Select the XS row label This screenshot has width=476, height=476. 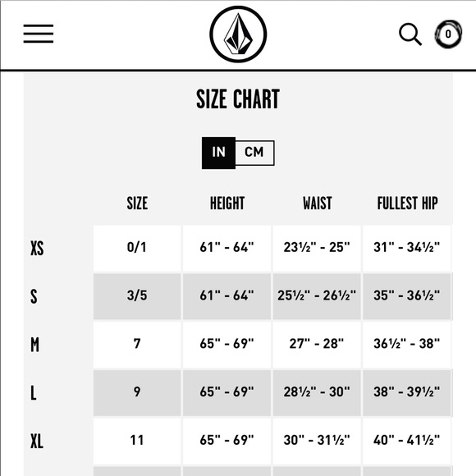(37, 248)
